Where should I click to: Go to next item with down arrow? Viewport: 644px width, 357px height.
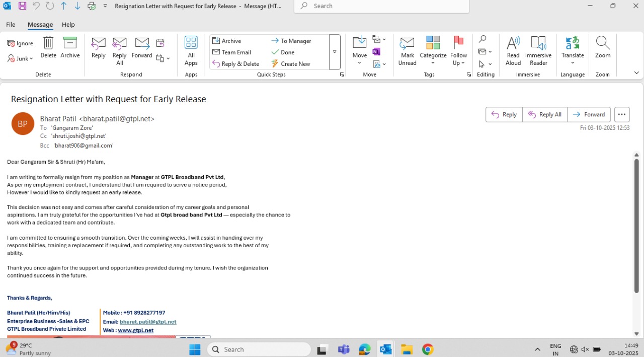tap(77, 6)
